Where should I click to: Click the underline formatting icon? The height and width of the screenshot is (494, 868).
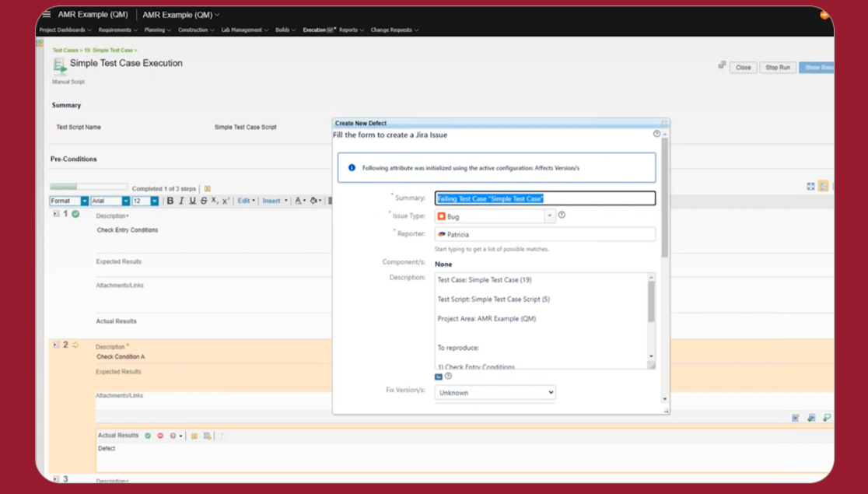(x=192, y=201)
